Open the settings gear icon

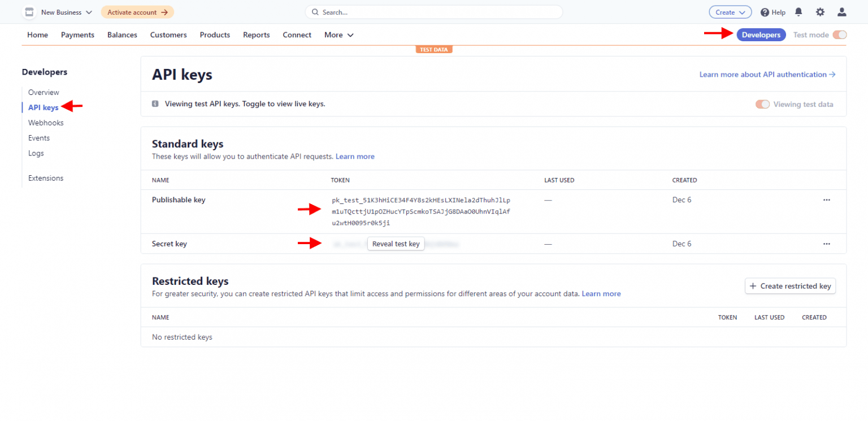click(820, 12)
